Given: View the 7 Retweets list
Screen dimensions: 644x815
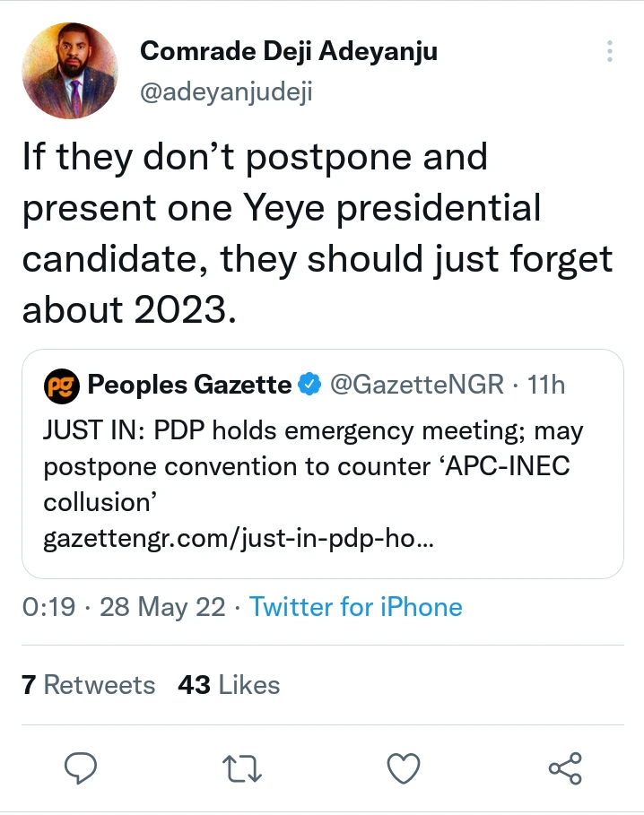Looking at the screenshot, I should tap(88, 685).
